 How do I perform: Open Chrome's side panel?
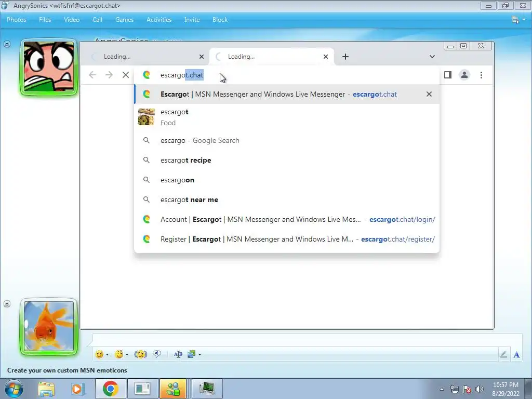point(448,75)
